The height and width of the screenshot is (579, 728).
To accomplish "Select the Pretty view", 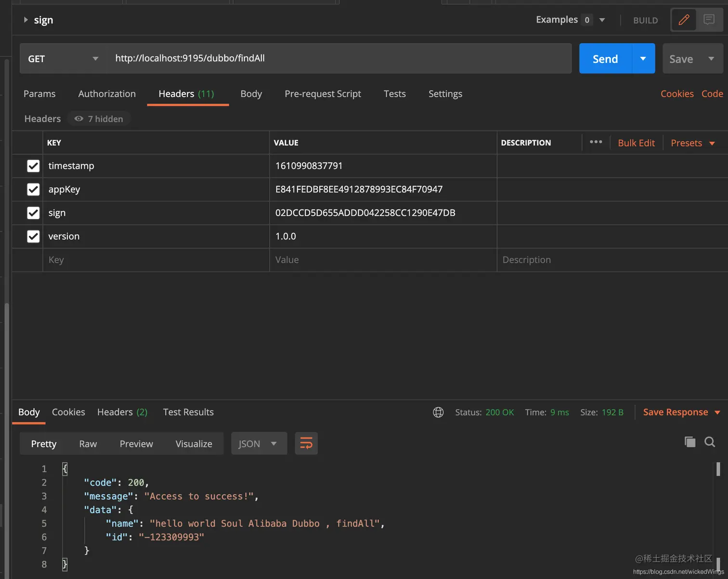I will pyautogui.click(x=44, y=444).
